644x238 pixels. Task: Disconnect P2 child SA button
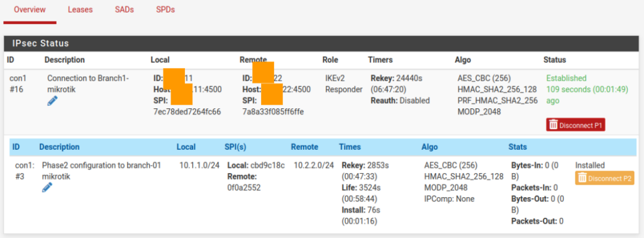(x=604, y=178)
